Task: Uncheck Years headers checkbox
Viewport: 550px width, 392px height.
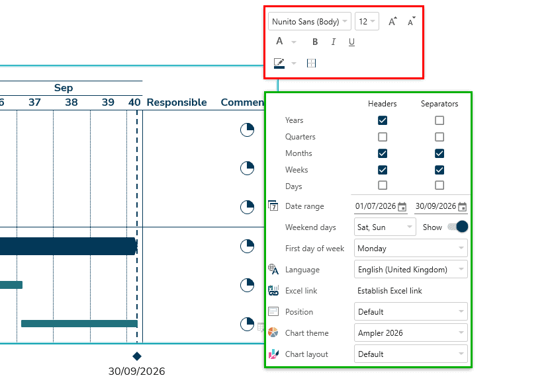Action: pyautogui.click(x=383, y=120)
